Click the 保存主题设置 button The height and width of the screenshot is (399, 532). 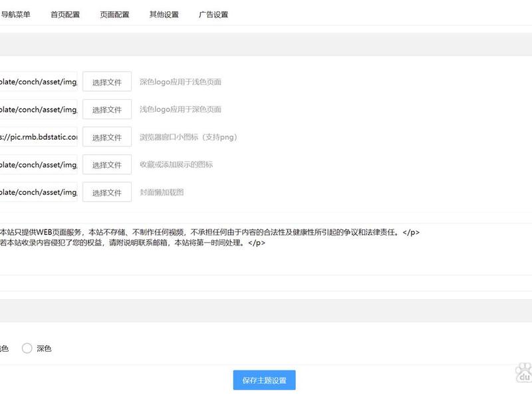point(264,380)
